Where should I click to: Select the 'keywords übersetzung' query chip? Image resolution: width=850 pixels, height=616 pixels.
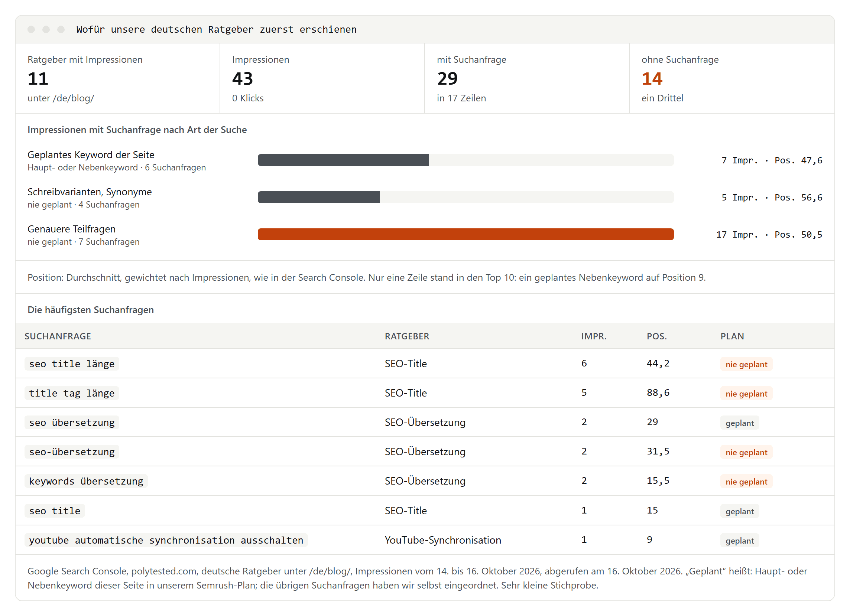86,481
